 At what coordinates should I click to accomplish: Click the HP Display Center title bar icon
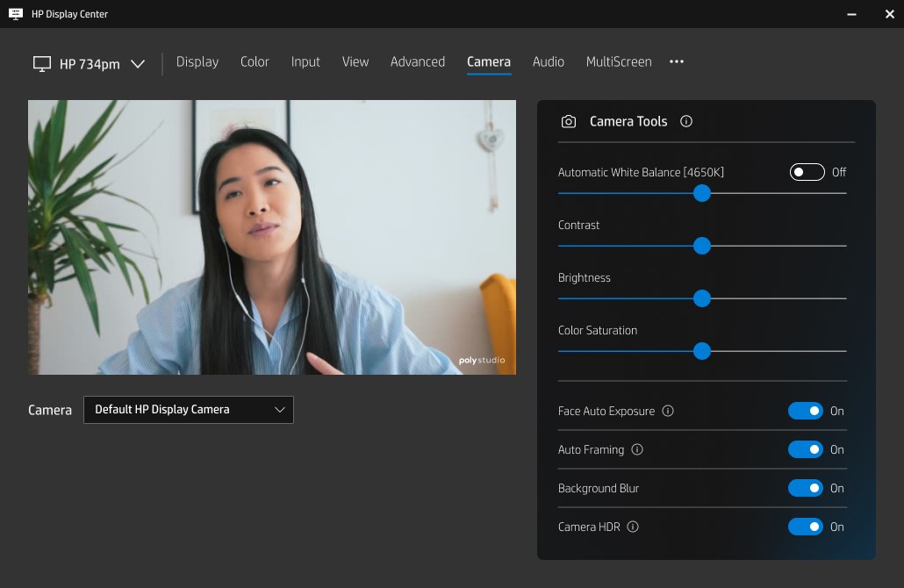[12, 13]
